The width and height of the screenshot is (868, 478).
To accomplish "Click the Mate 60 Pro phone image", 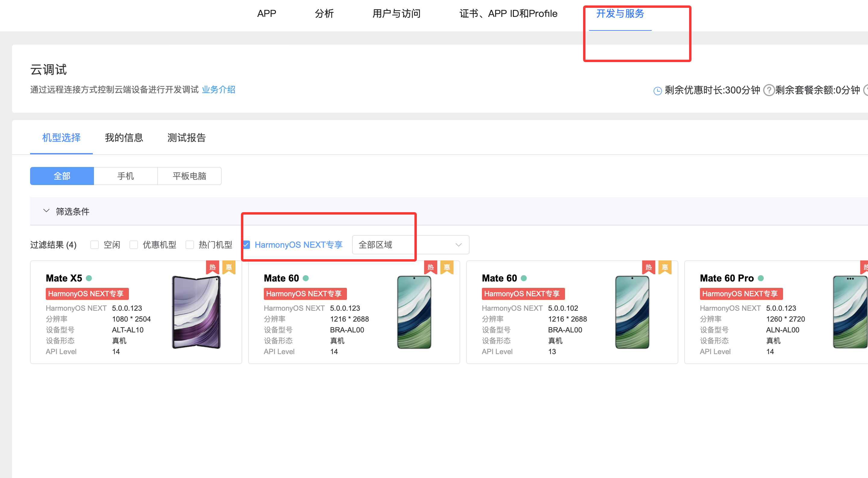I will point(850,312).
